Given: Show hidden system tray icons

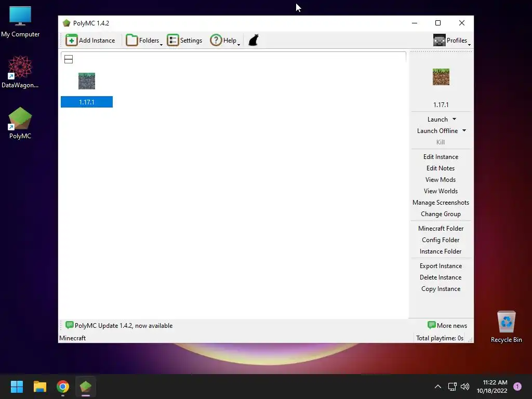Looking at the screenshot, I should coord(438,387).
